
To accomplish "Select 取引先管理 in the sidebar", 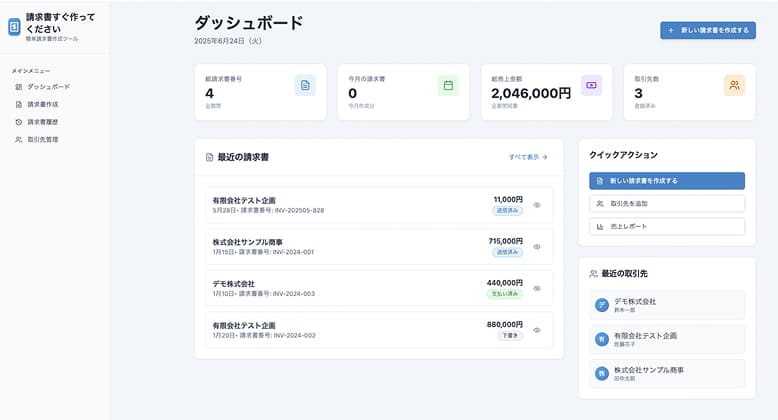I will click(42, 139).
